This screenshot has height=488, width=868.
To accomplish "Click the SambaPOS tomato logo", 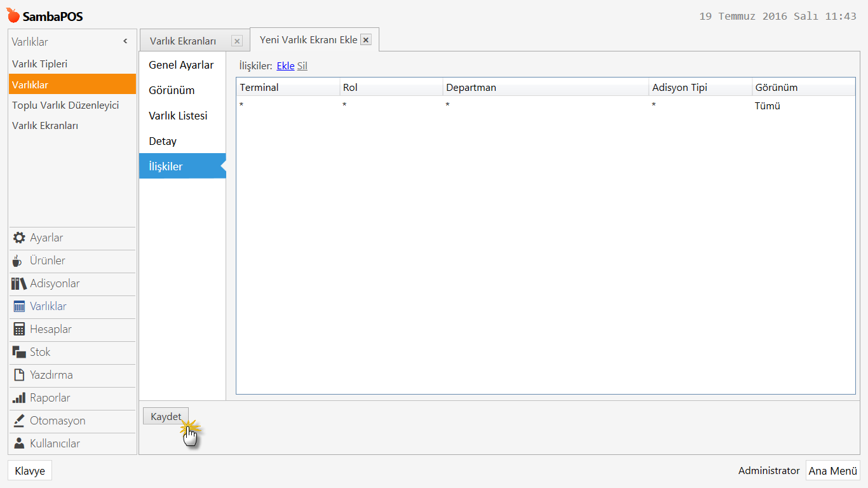I will [x=13, y=15].
